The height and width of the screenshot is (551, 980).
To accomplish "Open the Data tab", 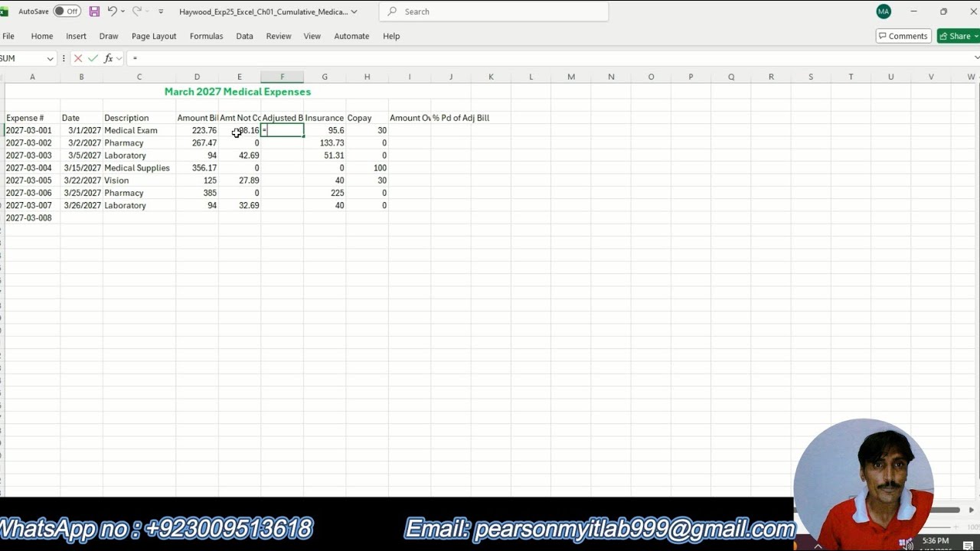I will coord(244,36).
